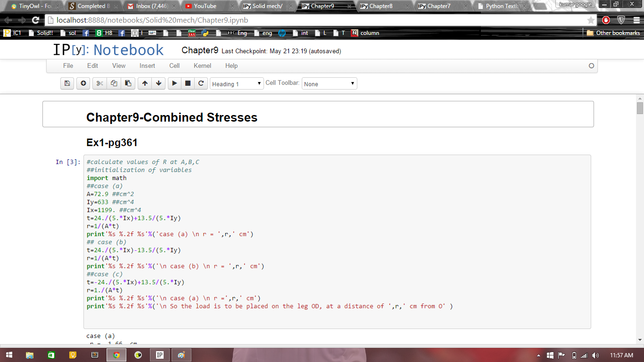Run the current cell with the play button
Image resolution: width=644 pixels, height=362 pixels.
click(174, 83)
